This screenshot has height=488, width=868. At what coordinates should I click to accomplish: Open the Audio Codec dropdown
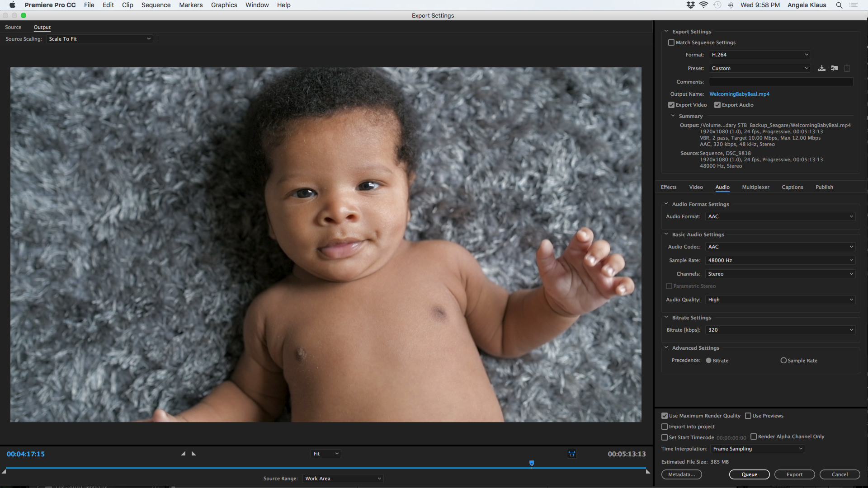pyautogui.click(x=780, y=247)
